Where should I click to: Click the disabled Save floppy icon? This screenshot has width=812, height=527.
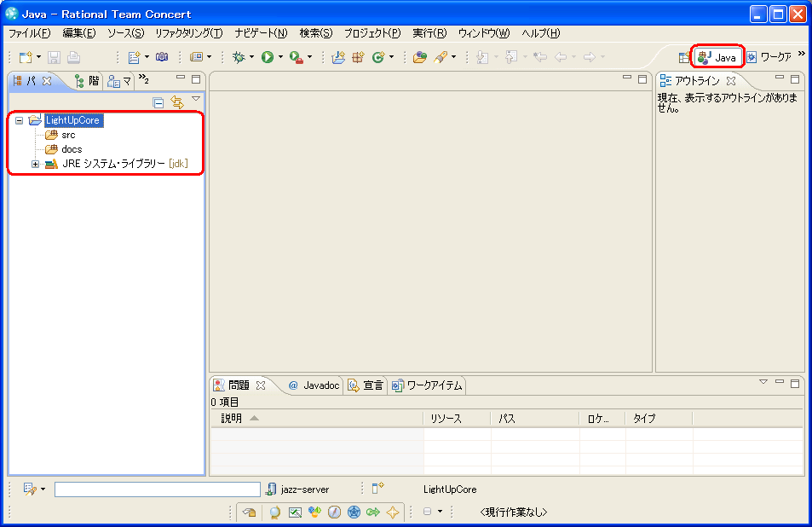tap(54, 57)
